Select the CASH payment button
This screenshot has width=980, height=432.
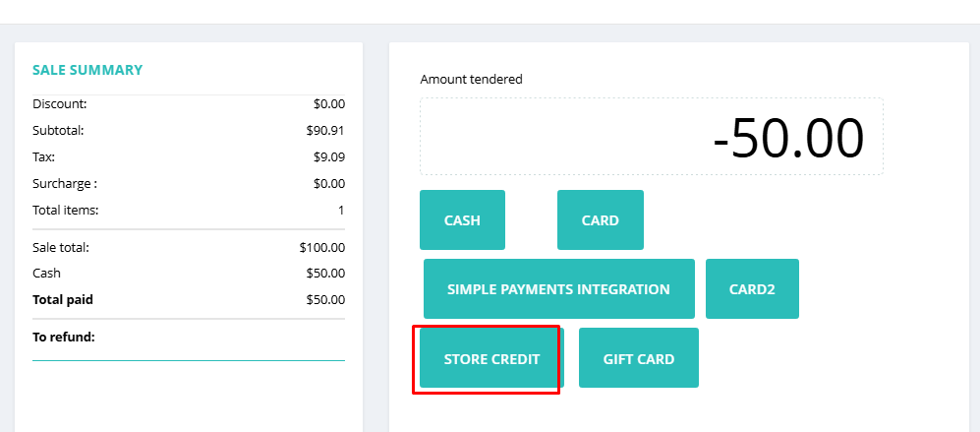pos(462,219)
